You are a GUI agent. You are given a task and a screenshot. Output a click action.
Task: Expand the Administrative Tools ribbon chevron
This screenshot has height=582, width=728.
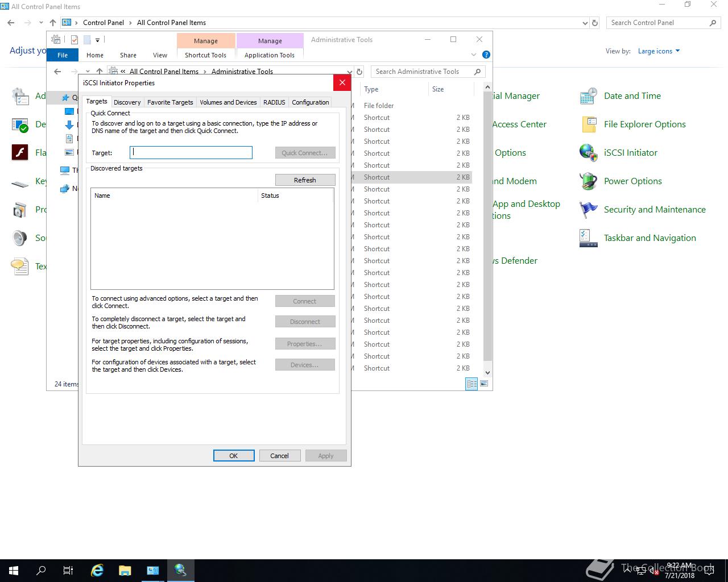(474, 55)
